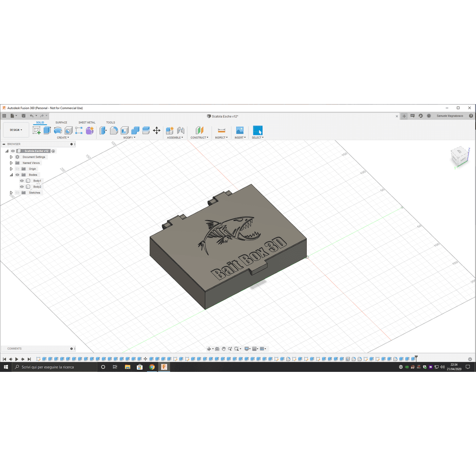Click the Insert Decal image icon
476x476 pixels.
[240, 130]
